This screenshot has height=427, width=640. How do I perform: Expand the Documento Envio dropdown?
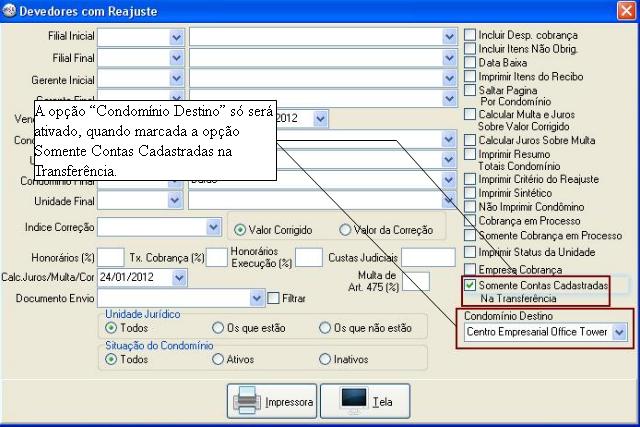(257, 298)
